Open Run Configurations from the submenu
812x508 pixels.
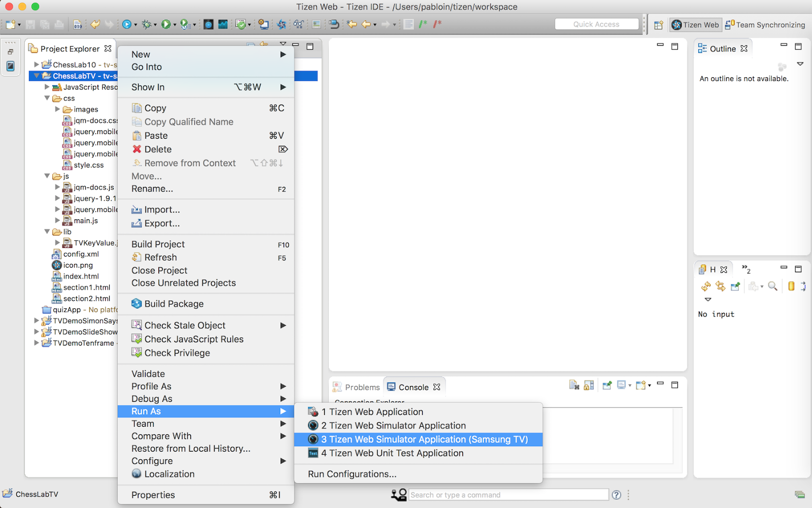pyautogui.click(x=352, y=473)
